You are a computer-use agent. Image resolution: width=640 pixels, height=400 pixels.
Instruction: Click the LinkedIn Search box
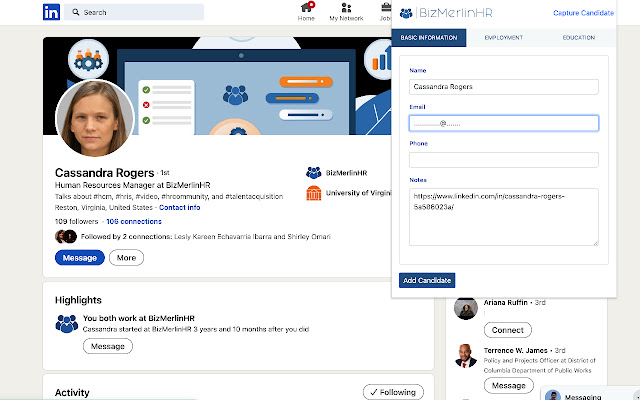[134, 12]
